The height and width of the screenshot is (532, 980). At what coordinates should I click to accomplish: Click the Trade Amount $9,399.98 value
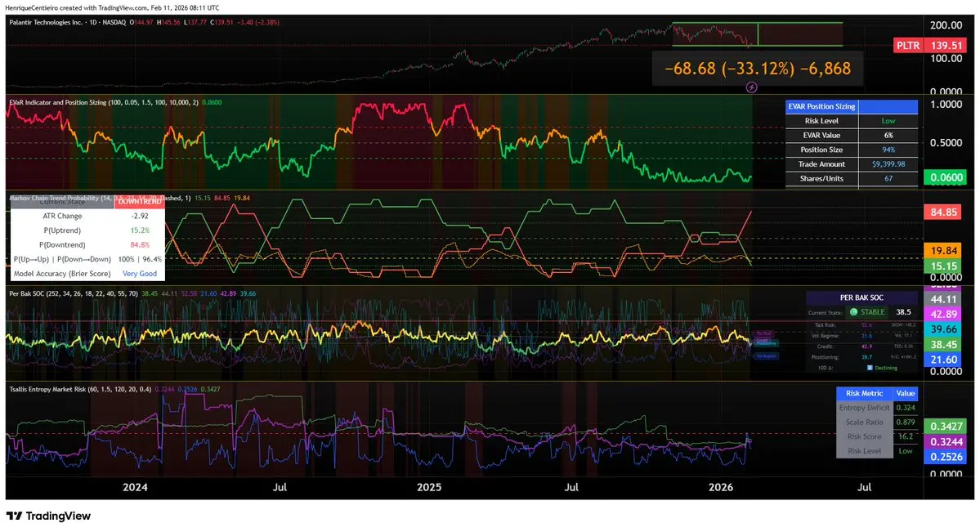888,163
